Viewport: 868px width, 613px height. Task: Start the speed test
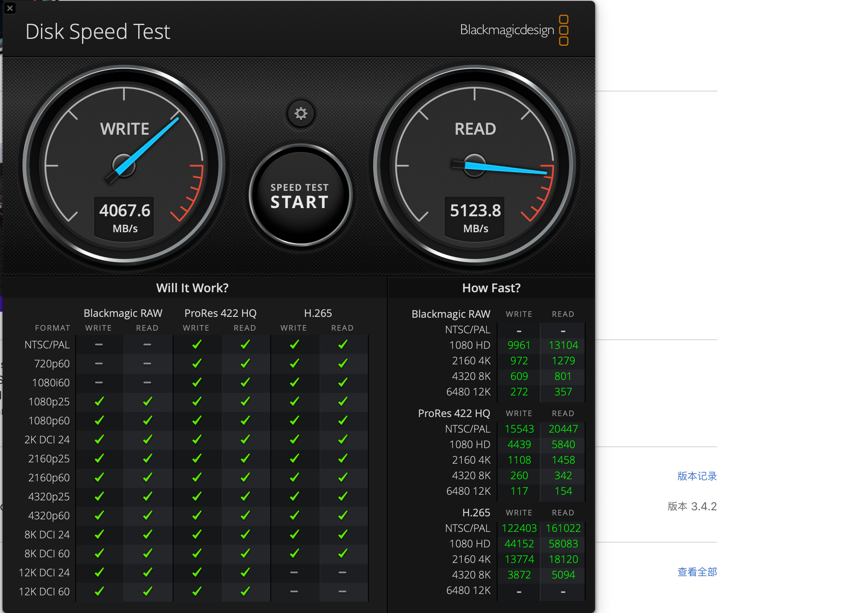tap(300, 196)
